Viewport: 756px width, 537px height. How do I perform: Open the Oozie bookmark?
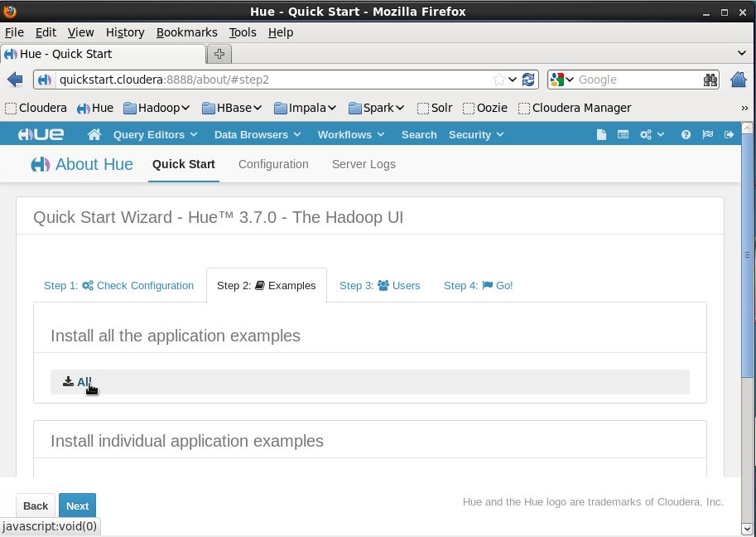click(x=485, y=108)
